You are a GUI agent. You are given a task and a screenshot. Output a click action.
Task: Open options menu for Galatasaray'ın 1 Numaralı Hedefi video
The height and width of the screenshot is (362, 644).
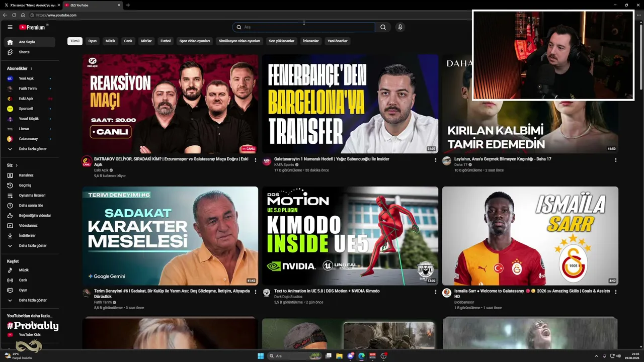pyautogui.click(x=435, y=160)
